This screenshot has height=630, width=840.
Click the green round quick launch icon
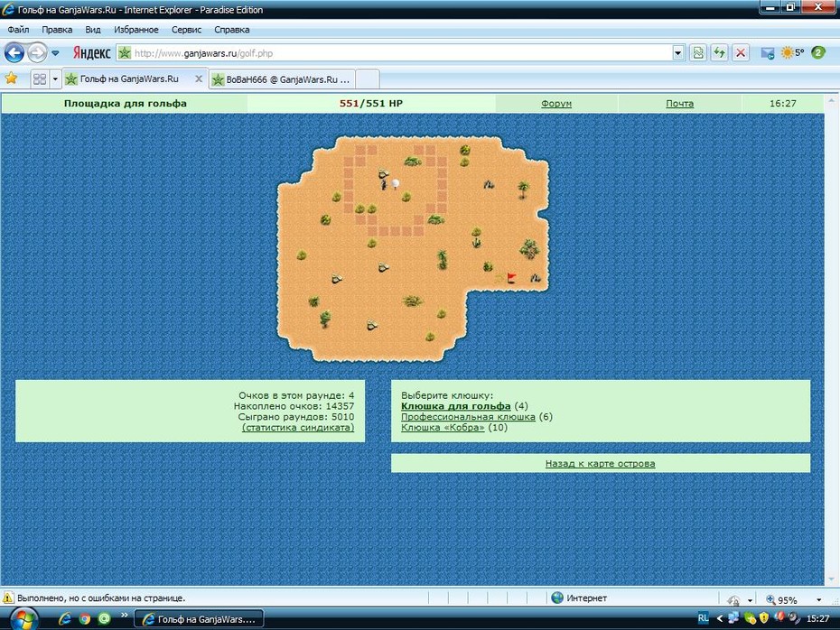click(x=104, y=619)
